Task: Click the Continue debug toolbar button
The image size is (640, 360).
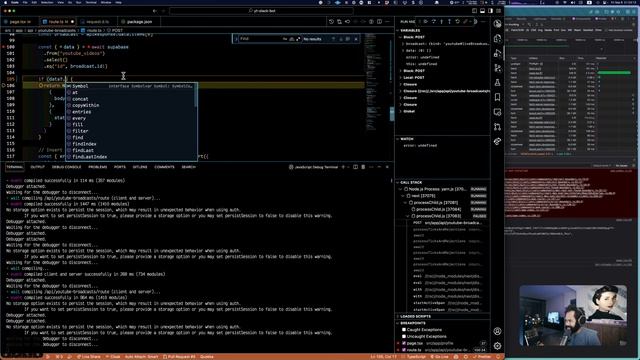Action: click(425, 22)
